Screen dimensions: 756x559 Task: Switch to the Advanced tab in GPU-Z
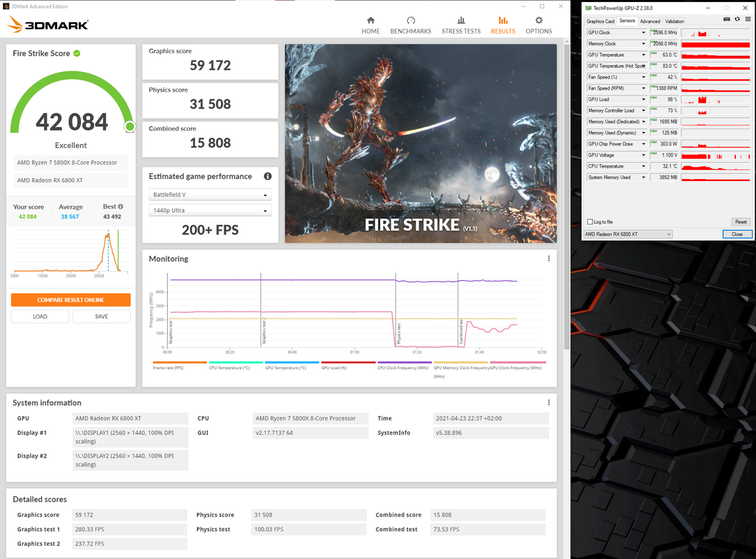coord(649,21)
